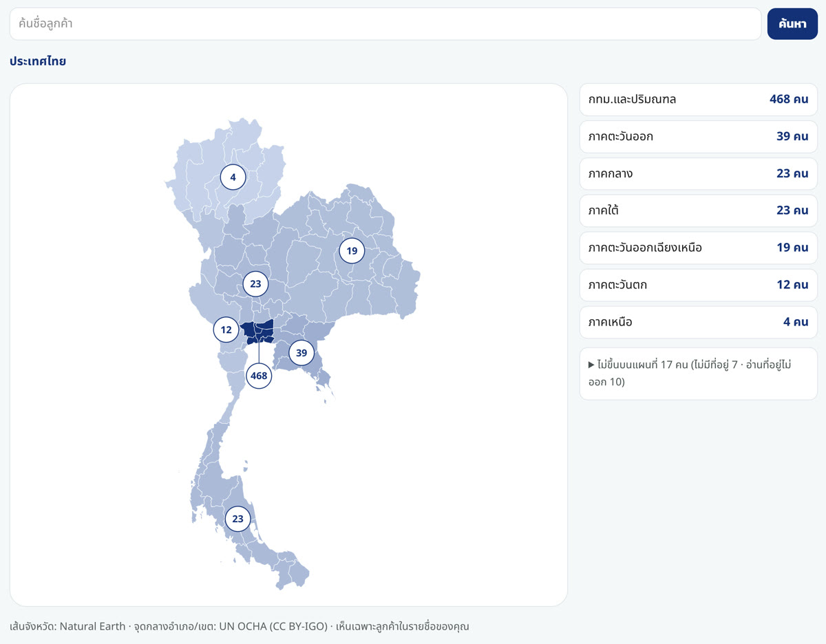Click the เส้นจังหวัด: Natural Earth attribution text

pos(67,627)
